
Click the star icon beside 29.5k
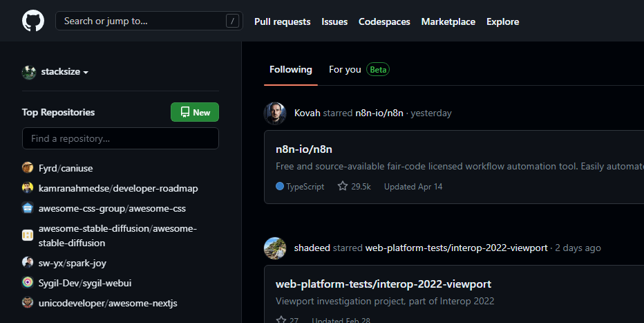tap(343, 186)
